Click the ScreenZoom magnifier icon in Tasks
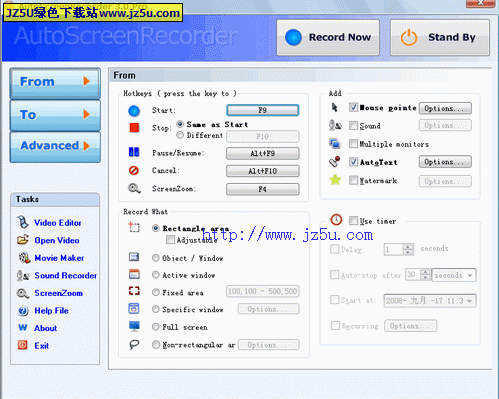Viewport: 499px width, 399px height. click(23, 293)
